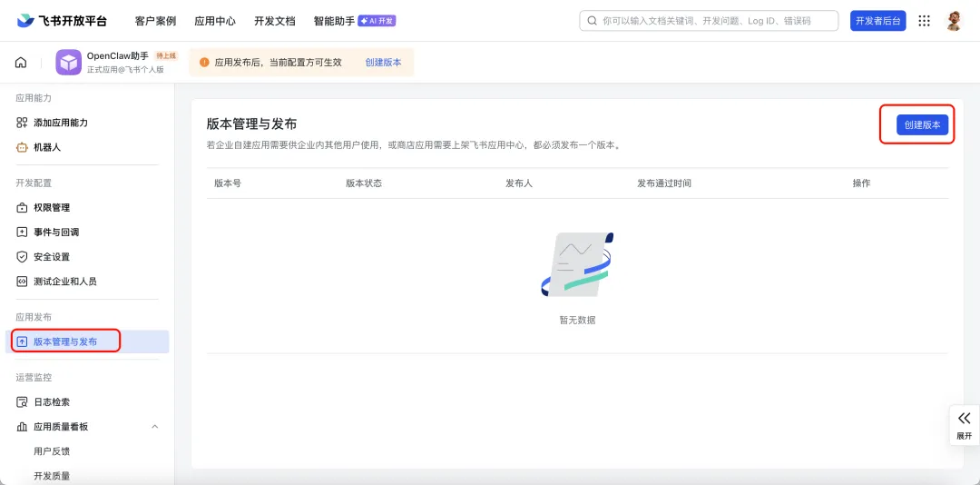The width and height of the screenshot is (980, 485).
Task: Click the 发布人 column header
Action: pos(519,183)
